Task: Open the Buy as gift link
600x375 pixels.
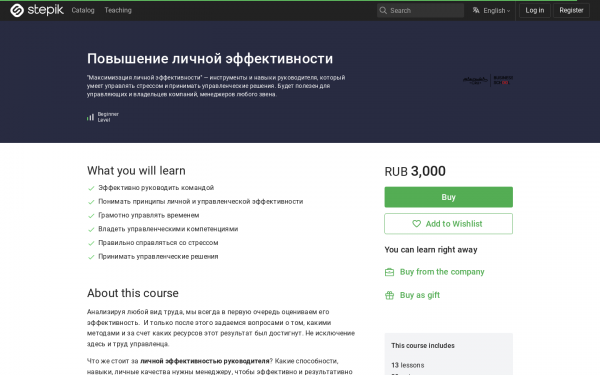Action: click(420, 295)
